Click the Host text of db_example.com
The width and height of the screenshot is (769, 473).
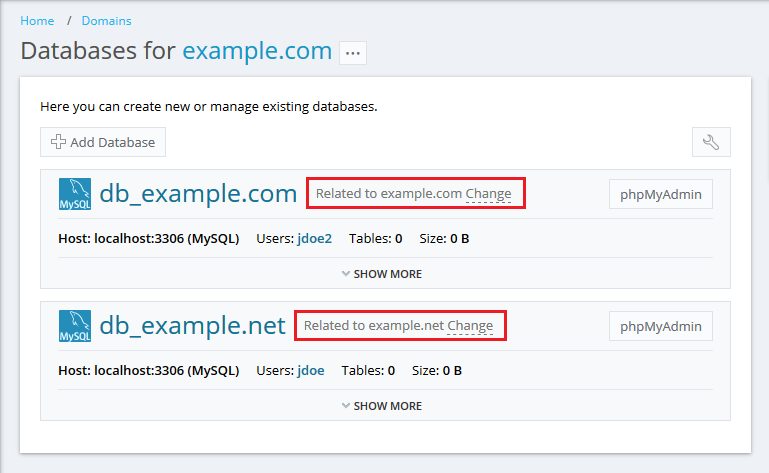[x=149, y=238]
